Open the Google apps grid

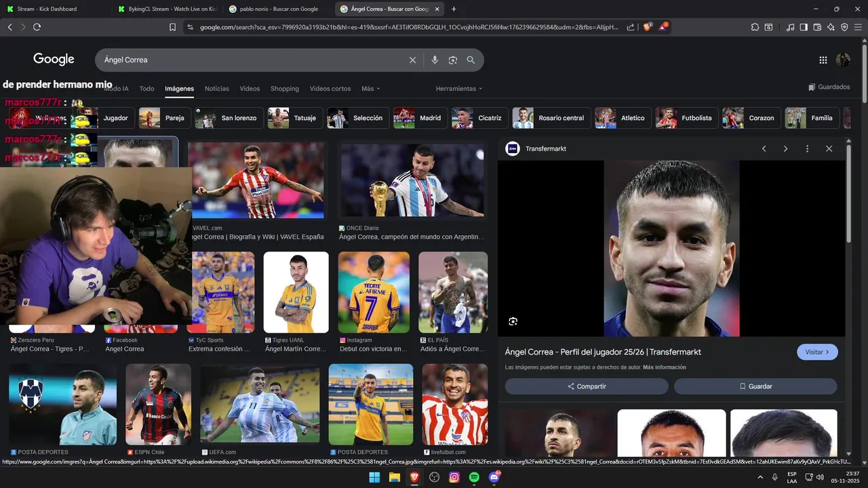(x=823, y=60)
